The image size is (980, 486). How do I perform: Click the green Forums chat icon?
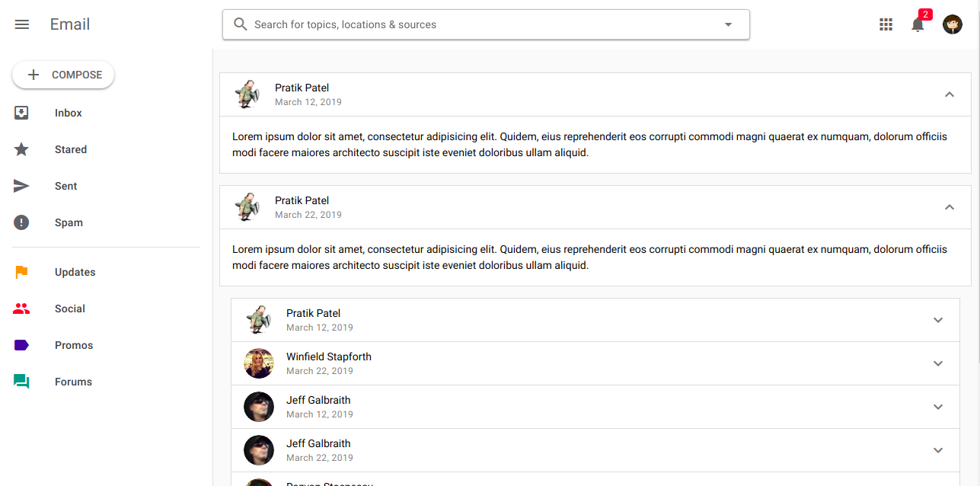coord(21,382)
